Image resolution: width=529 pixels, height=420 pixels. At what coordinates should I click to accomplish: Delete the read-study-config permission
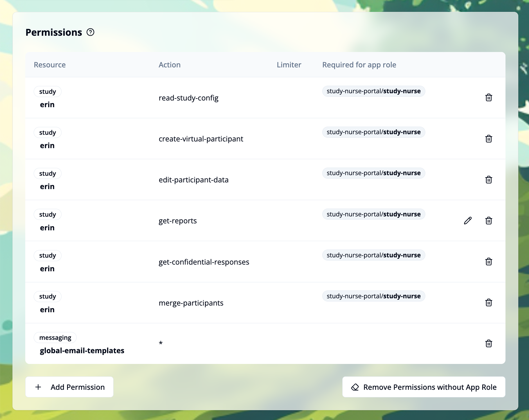(x=489, y=98)
